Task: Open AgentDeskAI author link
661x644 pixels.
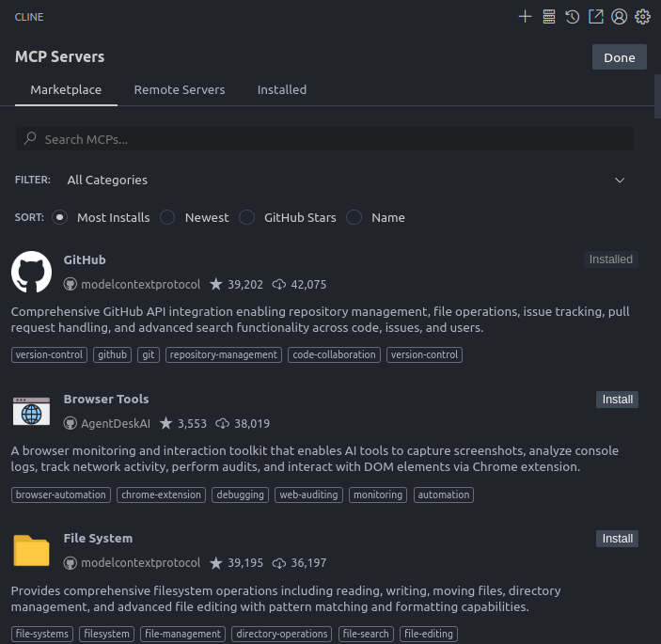Action: point(116,424)
